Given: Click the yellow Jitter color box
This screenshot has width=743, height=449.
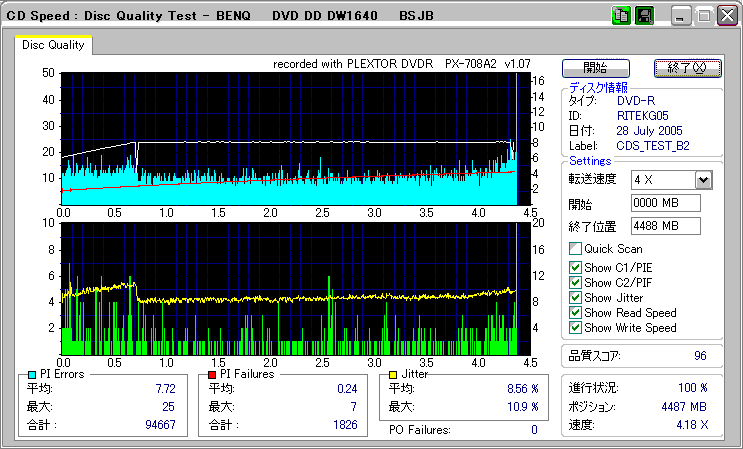Looking at the screenshot, I should coord(394,374).
